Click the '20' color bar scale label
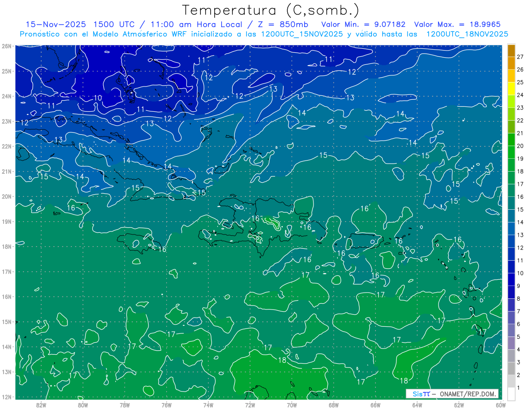The image size is (532, 411). click(520, 146)
